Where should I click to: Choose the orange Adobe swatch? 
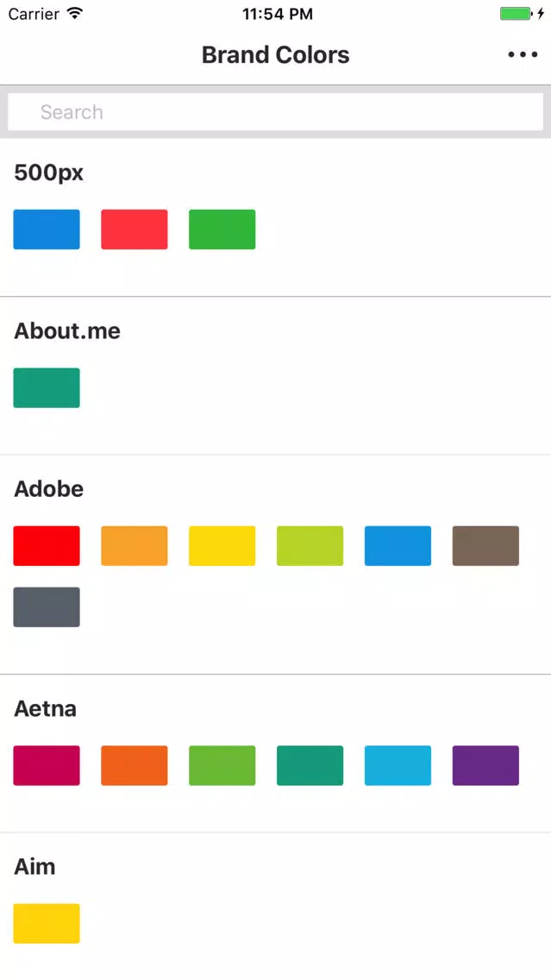tap(135, 545)
